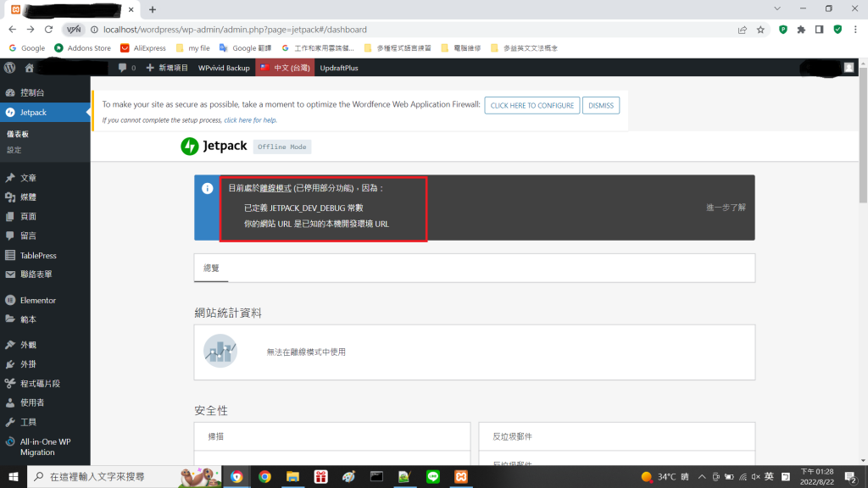Open a new browser tab
Screen dimensions: 868x488
click(x=153, y=9)
